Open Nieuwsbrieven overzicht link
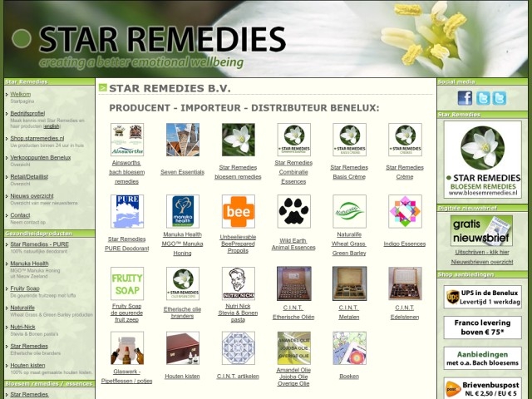The image size is (532, 399). 481,261
